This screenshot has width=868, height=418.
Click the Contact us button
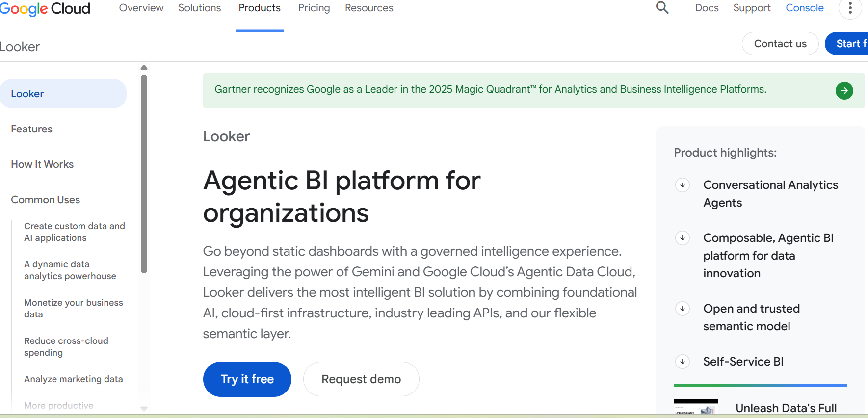tap(780, 44)
